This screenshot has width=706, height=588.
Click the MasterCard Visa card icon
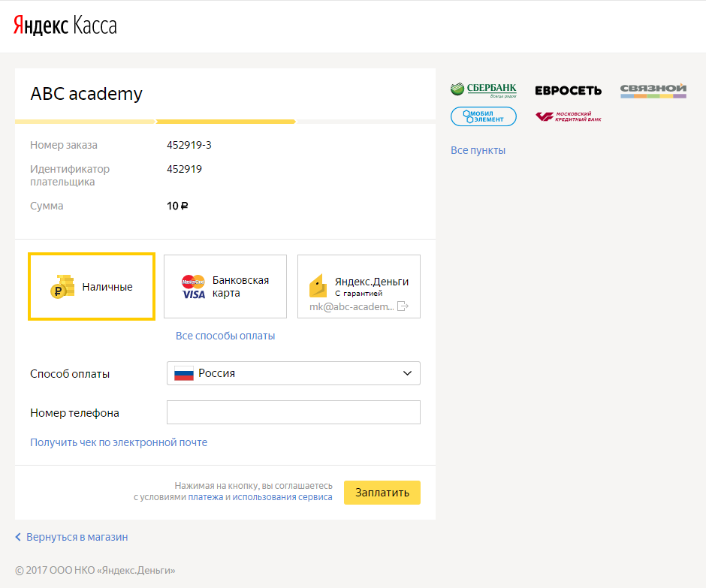(x=193, y=287)
